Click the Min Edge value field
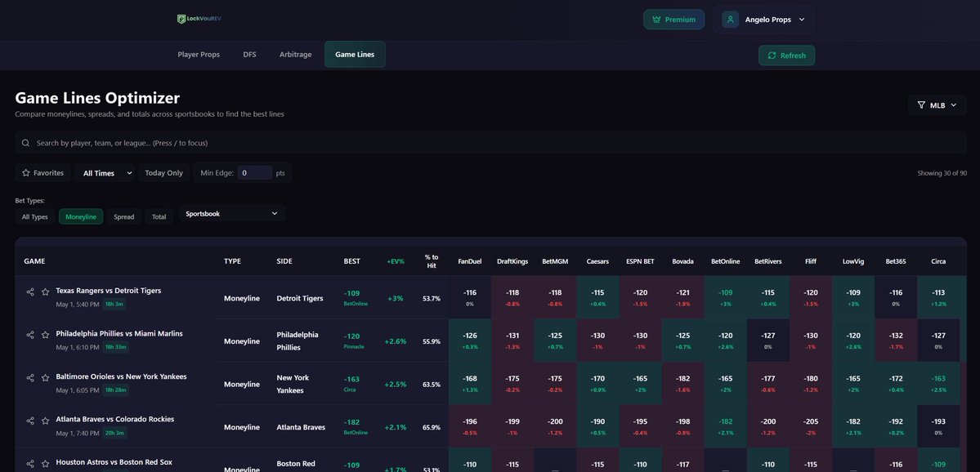This screenshot has width=980, height=472. tap(254, 173)
